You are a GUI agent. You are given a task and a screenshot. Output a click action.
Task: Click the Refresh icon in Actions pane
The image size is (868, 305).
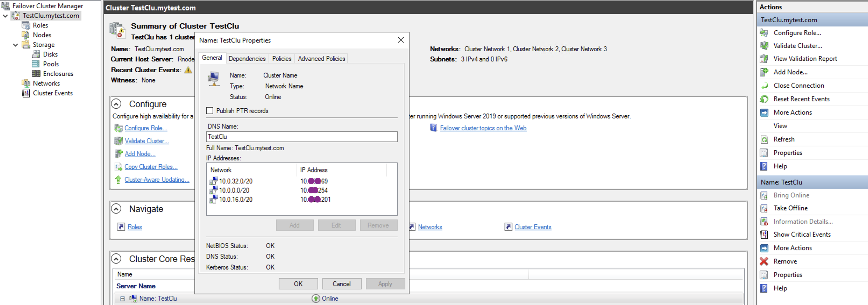(764, 139)
